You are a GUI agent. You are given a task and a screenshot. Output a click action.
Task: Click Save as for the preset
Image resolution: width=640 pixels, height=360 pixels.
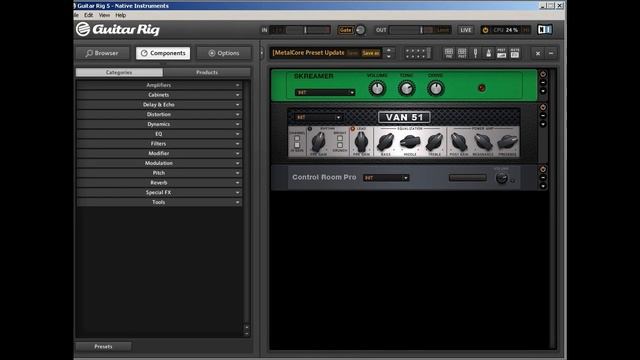click(371, 53)
